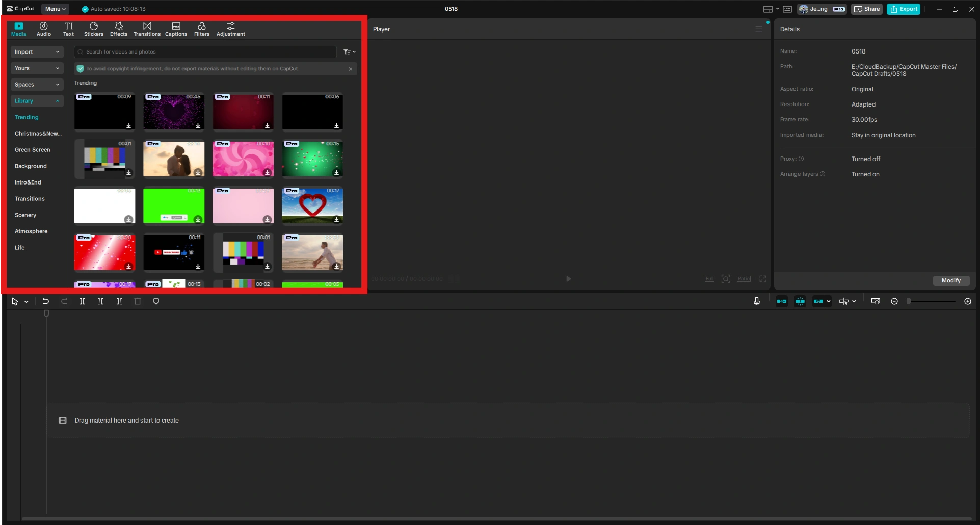The width and height of the screenshot is (980, 525).
Task: Toggle the preview axis icon
Action: (x=843, y=301)
